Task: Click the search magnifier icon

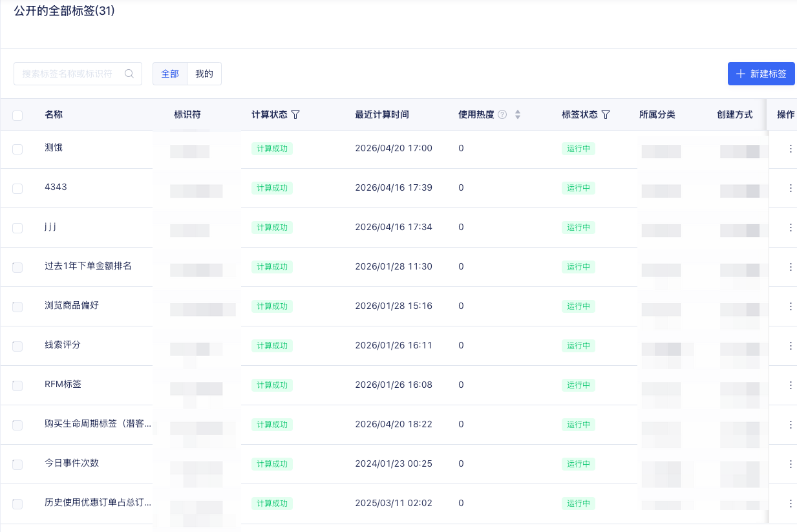Action: point(129,74)
